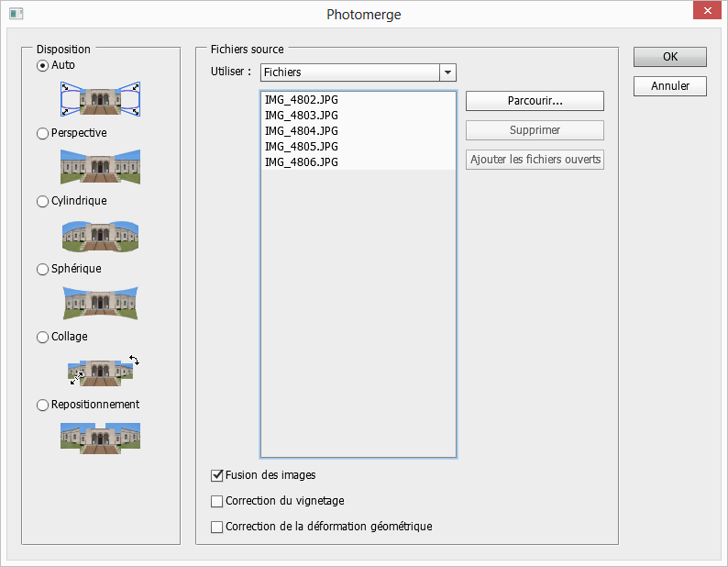This screenshot has height=567, width=728.
Task: Uncheck Fusion des images checkbox
Action: tap(216, 475)
